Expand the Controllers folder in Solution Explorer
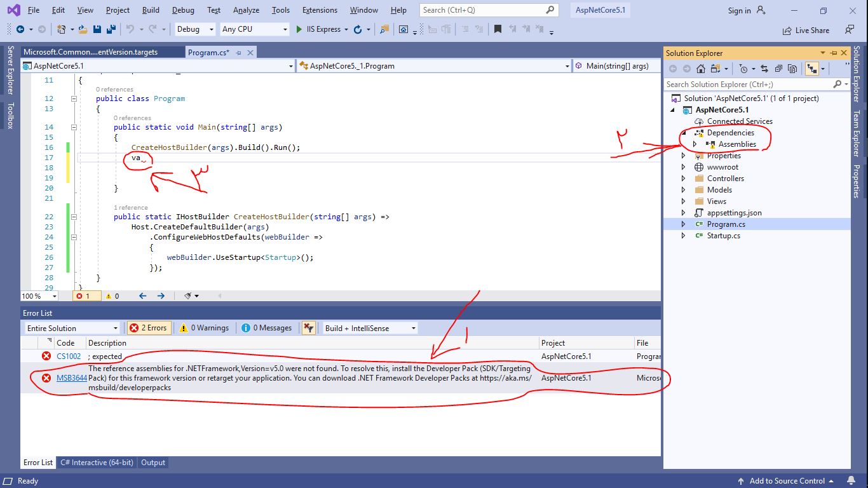Screen dimensions: 868x488 coord(683,179)
